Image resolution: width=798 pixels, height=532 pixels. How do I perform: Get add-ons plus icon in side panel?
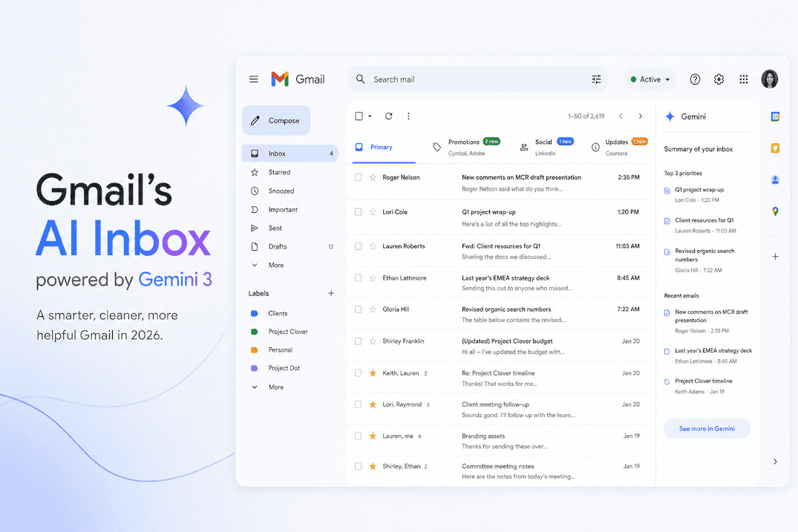pos(775,256)
